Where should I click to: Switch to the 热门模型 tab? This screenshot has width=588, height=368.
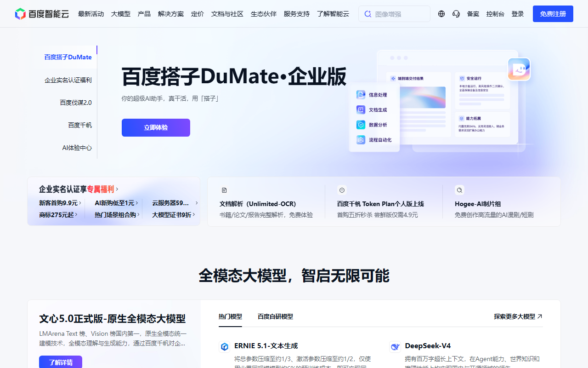(x=230, y=316)
